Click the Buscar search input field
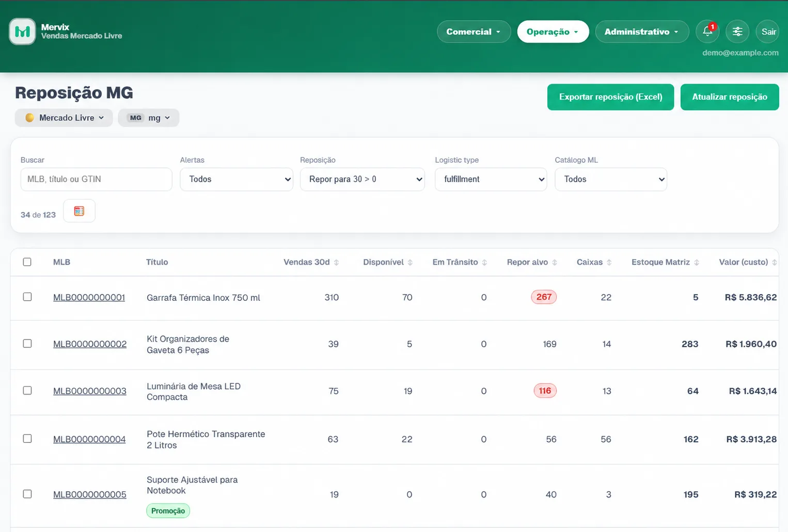Viewport: 788px width, 532px height. click(x=96, y=179)
